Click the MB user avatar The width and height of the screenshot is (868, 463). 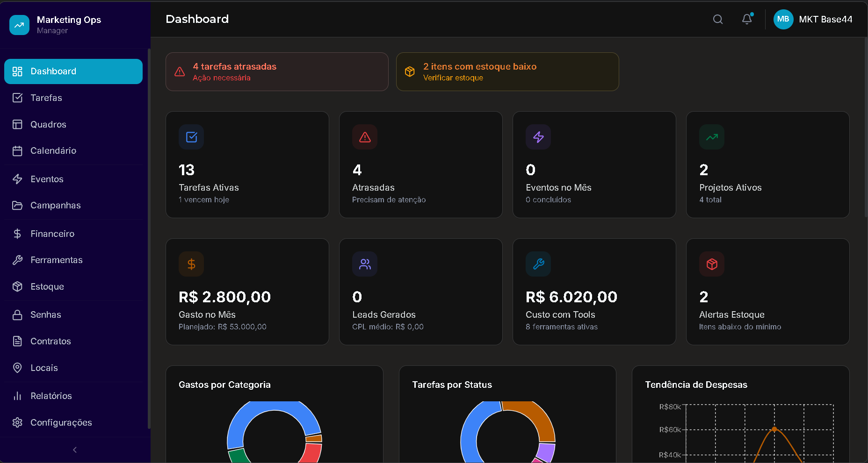[783, 19]
